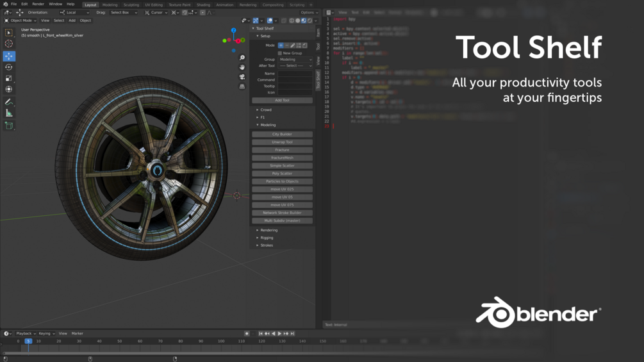The width and height of the screenshot is (644, 362).
Task: Open the Orientation Local dropdown
Action: 74,13
